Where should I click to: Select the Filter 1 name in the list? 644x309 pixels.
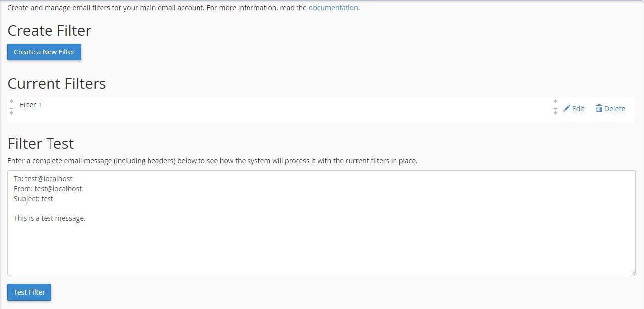pos(31,105)
